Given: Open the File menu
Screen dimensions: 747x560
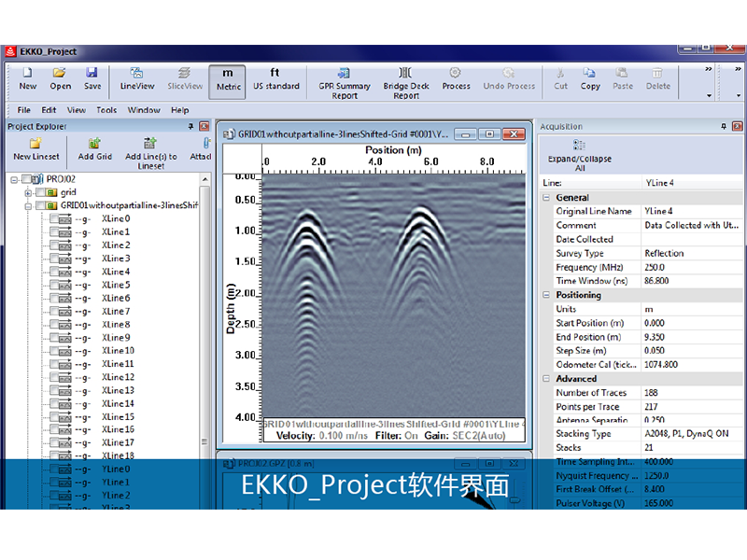Looking at the screenshot, I should [24, 110].
